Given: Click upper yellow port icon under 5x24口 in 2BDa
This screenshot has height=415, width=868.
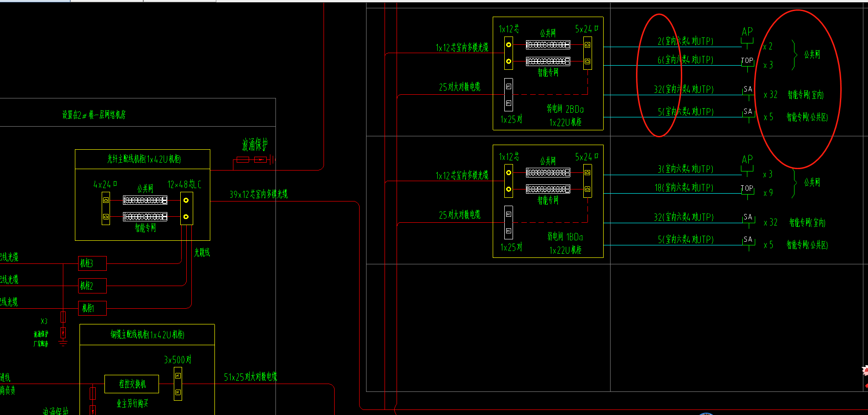Looking at the screenshot, I should pos(587,45).
